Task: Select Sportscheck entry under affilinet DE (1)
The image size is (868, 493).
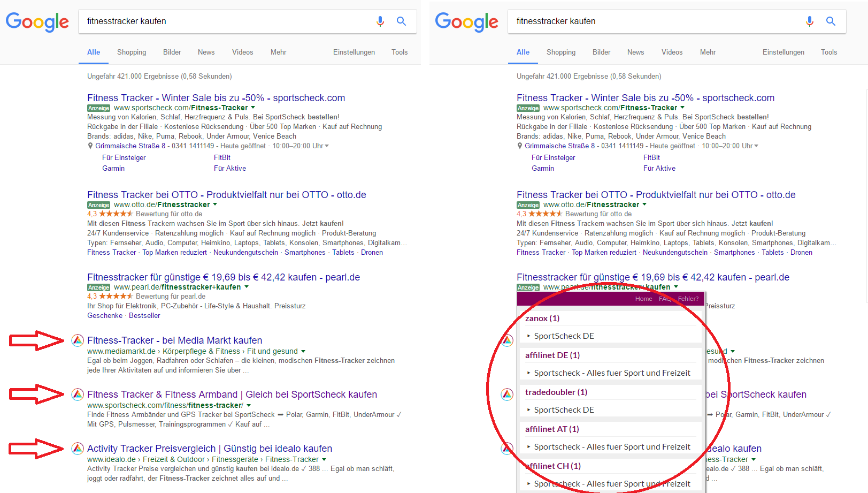Action: [612, 373]
